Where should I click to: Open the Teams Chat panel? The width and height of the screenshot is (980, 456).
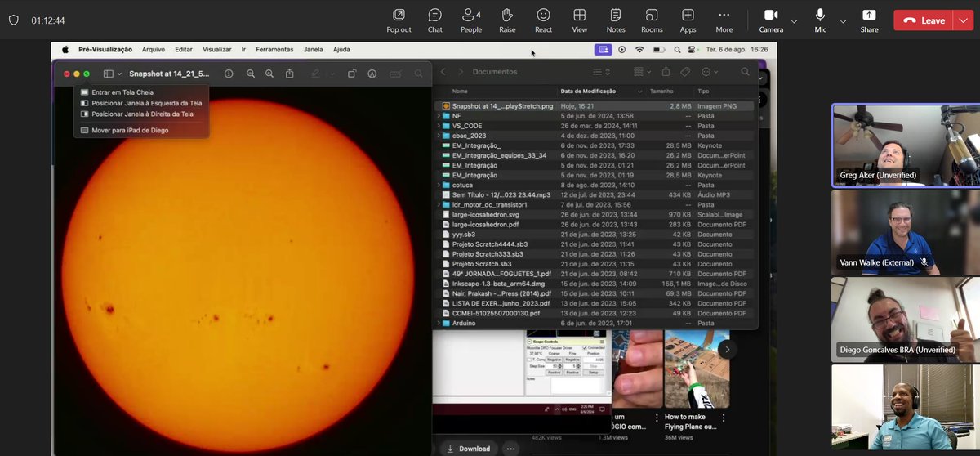click(x=435, y=20)
